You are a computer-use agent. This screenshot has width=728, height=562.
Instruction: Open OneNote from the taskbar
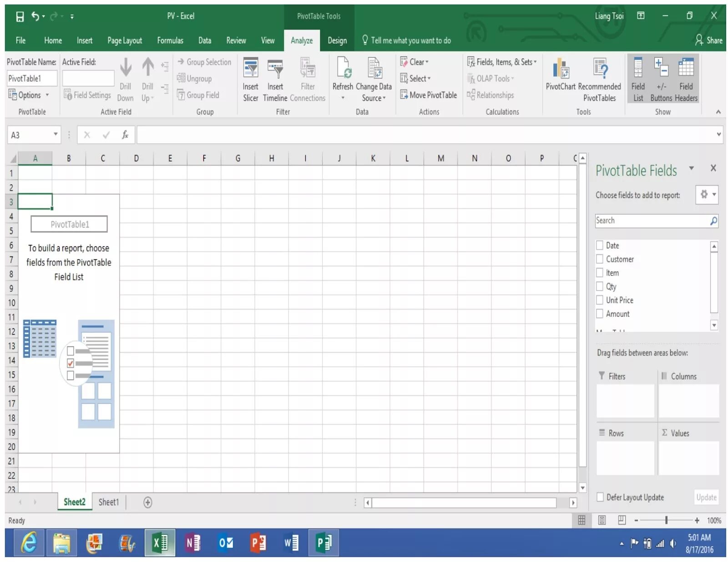(192, 542)
